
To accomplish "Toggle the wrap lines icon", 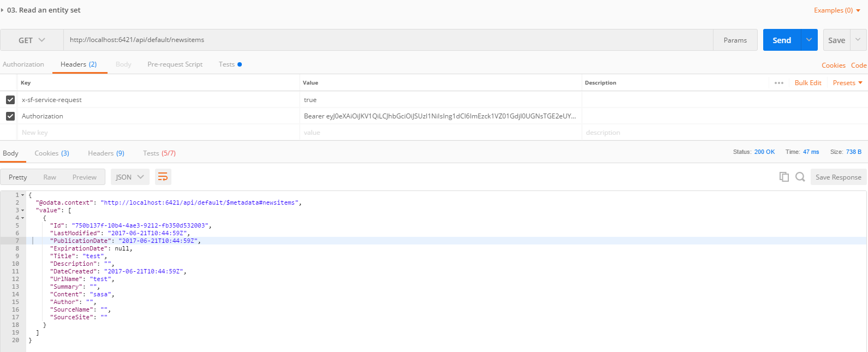I will tap(163, 177).
